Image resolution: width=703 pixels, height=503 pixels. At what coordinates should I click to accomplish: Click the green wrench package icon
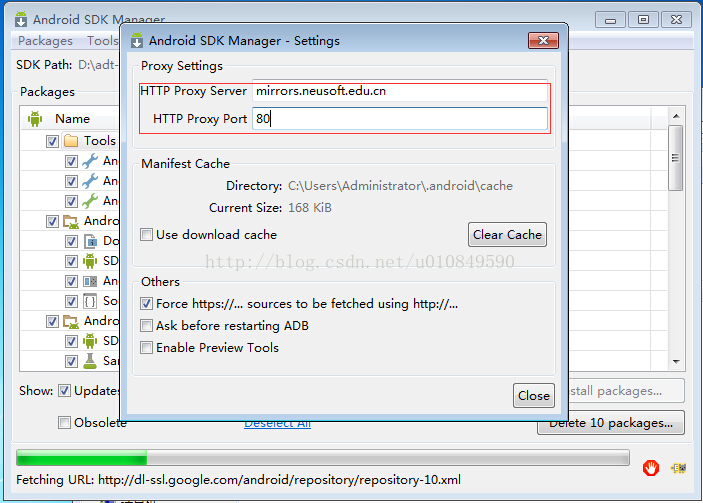point(90,201)
